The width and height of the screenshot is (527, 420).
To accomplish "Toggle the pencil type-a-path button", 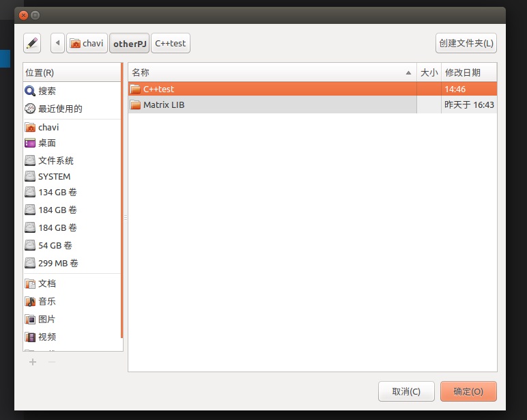I will (32, 43).
